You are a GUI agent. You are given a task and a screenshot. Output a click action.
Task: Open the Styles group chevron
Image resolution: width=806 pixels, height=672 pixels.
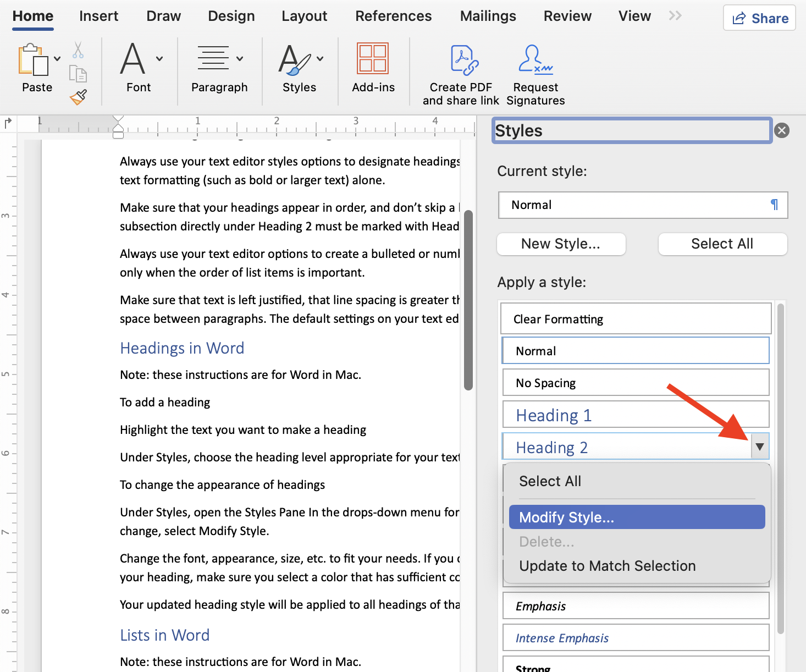[320, 58]
